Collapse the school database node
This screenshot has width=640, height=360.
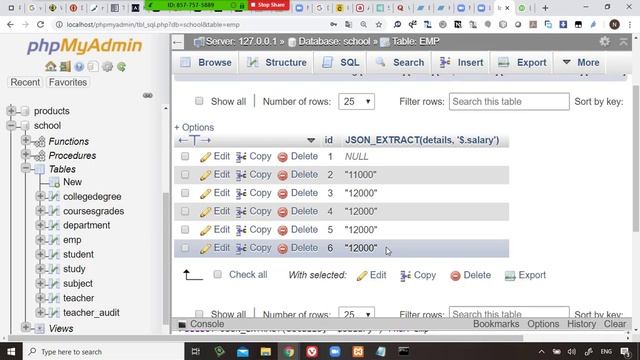(11, 125)
